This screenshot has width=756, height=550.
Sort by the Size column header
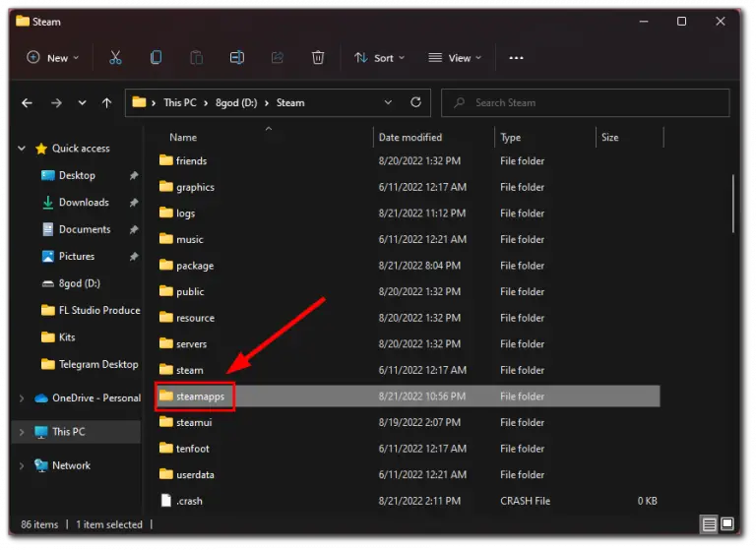coord(610,138)
